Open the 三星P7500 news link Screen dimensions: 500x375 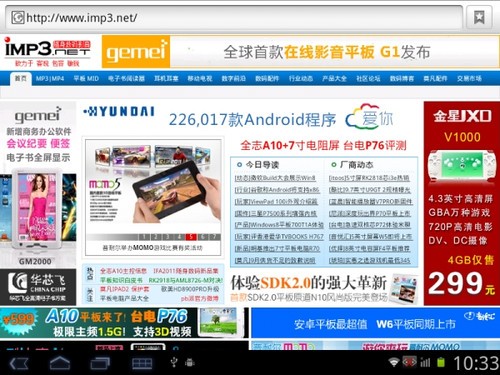pos(276,213)
